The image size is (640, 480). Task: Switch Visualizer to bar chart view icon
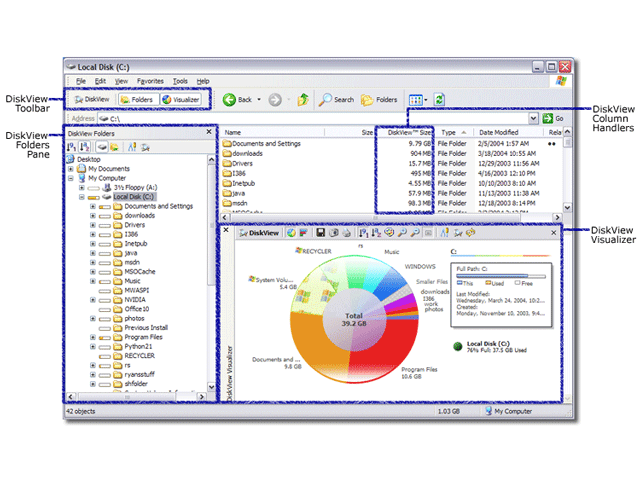coord(303,233)
